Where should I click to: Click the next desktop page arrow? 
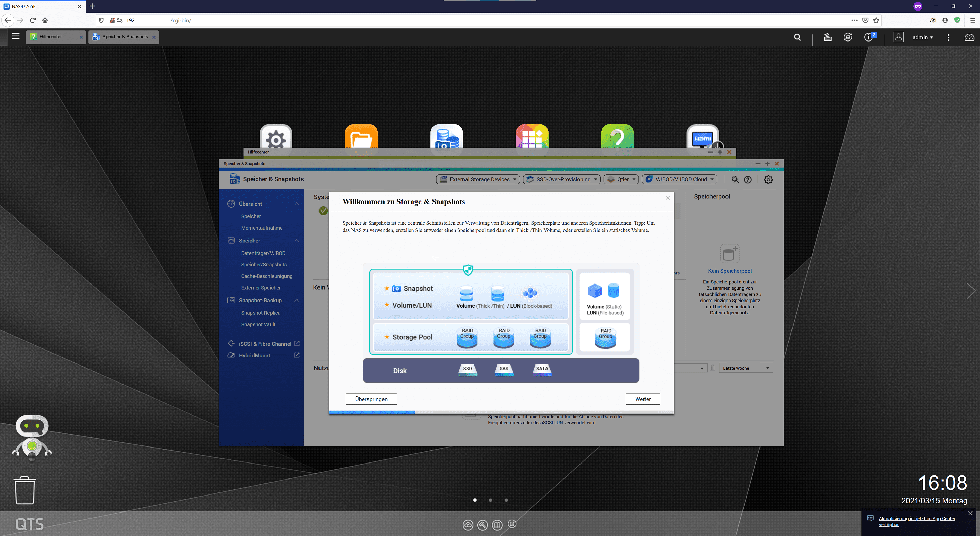pos(971,291)
